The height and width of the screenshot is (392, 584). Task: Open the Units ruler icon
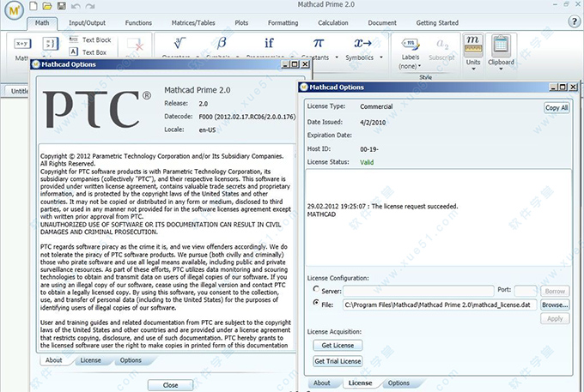pos(473,45)
